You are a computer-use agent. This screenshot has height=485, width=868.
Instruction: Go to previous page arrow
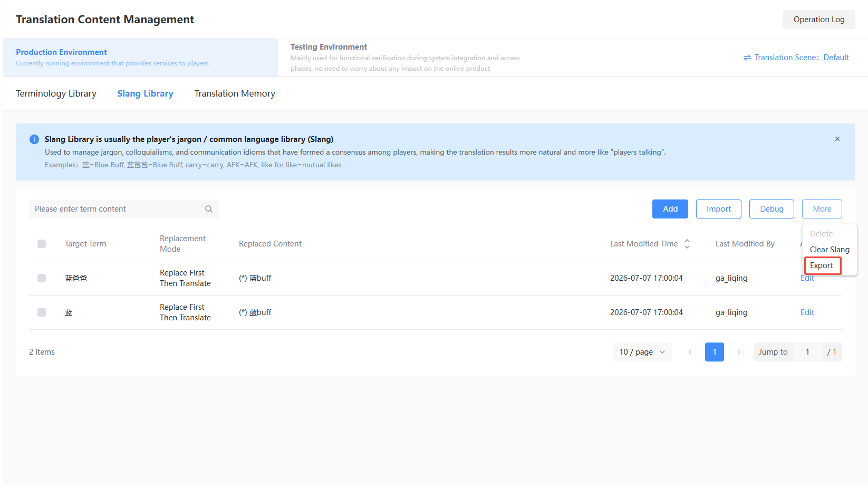(690, 352)
